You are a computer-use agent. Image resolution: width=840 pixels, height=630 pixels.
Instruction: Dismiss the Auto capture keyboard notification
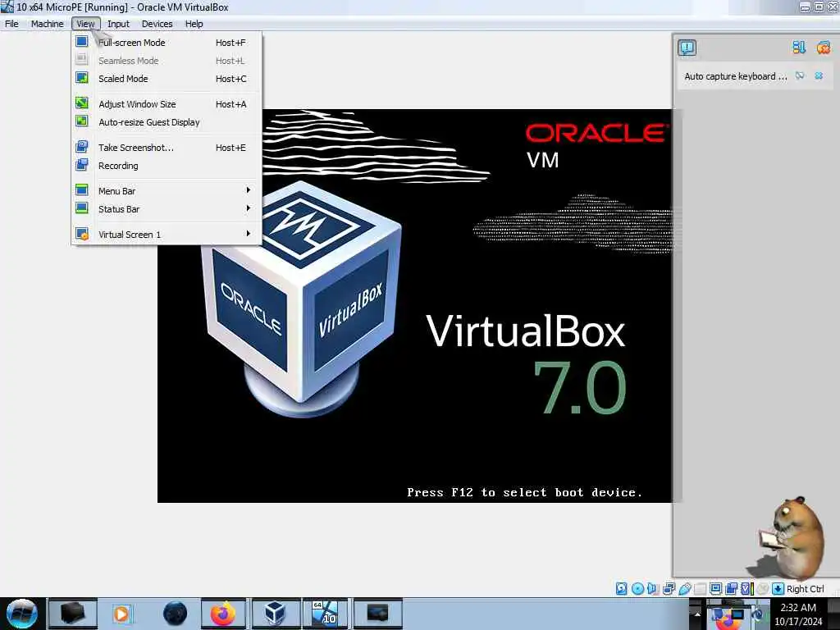pyautogui.click(x=819, y=76)
